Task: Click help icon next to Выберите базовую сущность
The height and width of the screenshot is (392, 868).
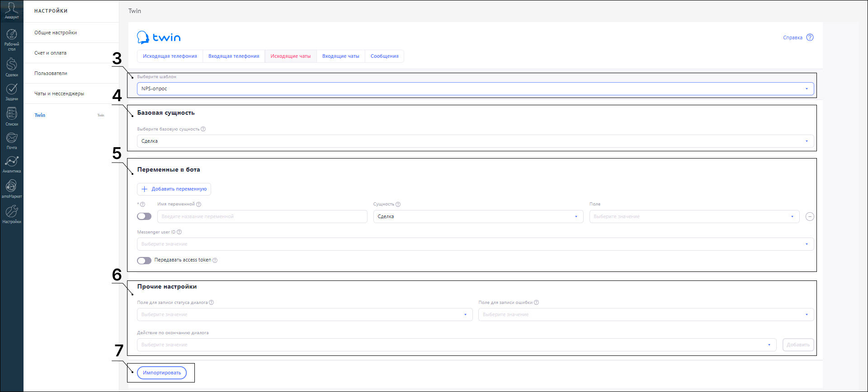Action: (203, 129)
